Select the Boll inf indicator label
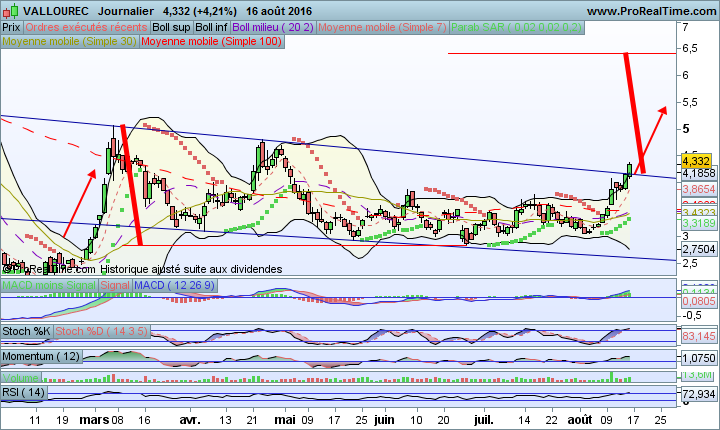720x430 pixels. click(x=211, y=27)
